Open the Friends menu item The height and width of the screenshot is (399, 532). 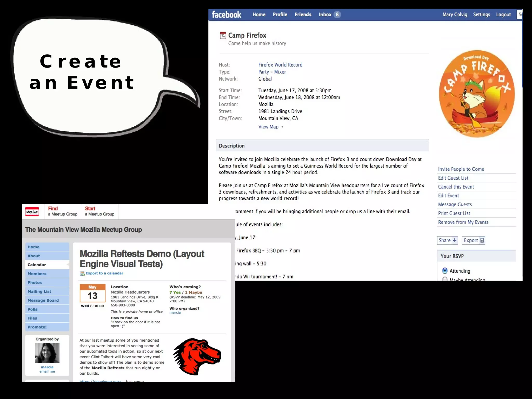coord(303,15)
